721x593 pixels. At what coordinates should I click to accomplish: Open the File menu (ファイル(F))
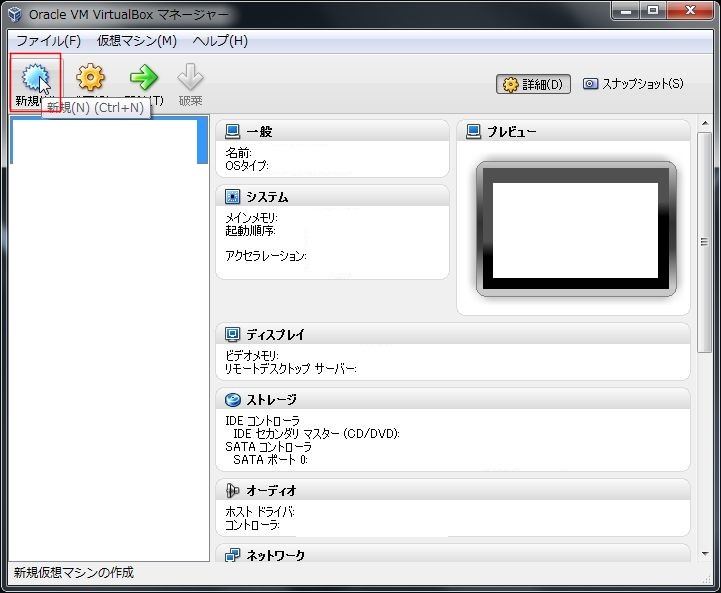tap(49, 41)
